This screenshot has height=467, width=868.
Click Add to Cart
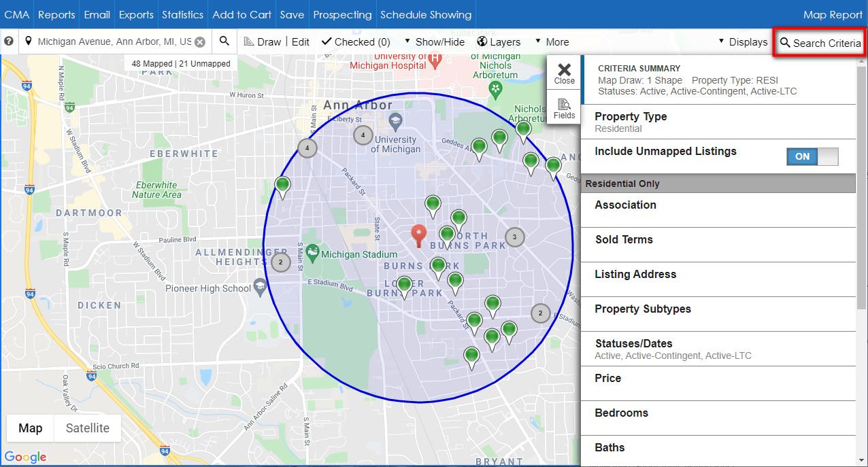(x=241, y=14)
